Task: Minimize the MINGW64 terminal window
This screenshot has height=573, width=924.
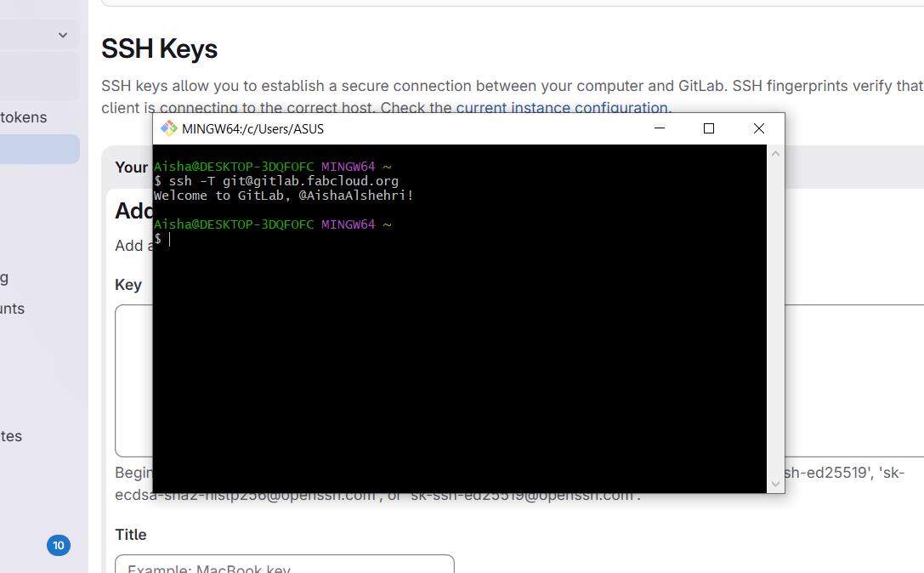Action: click(x=660, y=128)
